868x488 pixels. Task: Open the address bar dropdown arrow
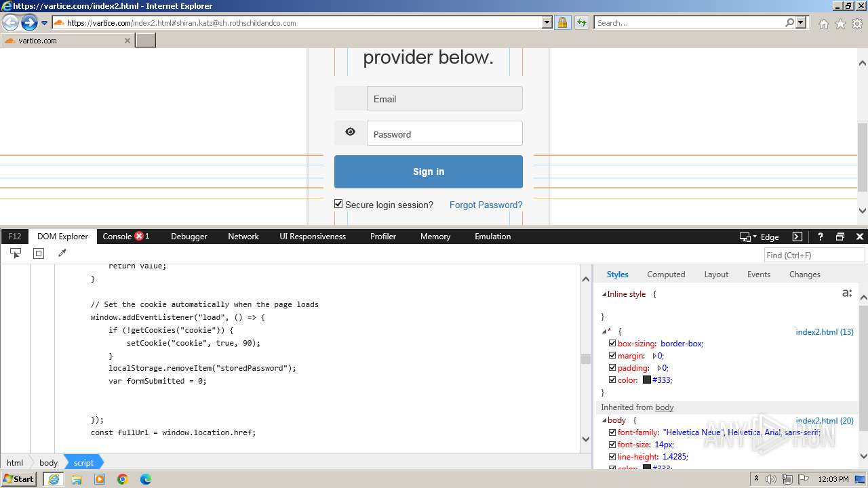point(547,22)
